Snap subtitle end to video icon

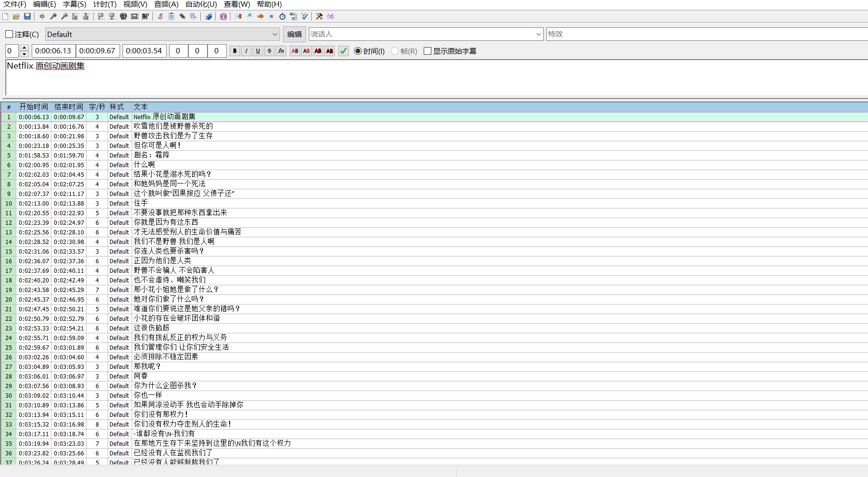point(112,16)
